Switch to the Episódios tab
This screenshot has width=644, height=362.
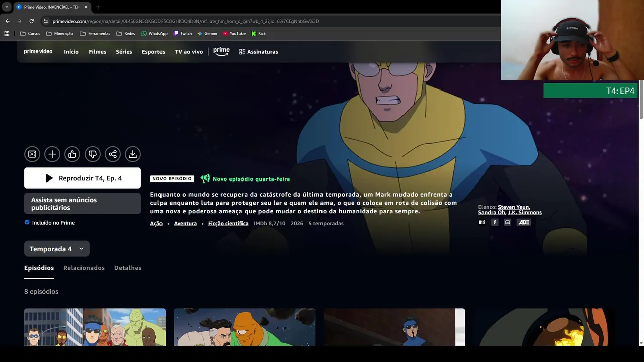pyautogui.click(x=39, y=268)
